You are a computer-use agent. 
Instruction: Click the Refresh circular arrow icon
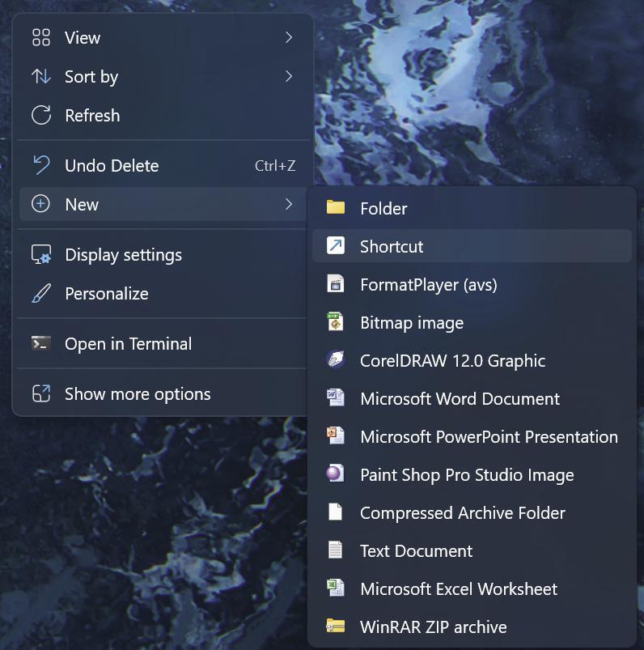click(41, 115)
